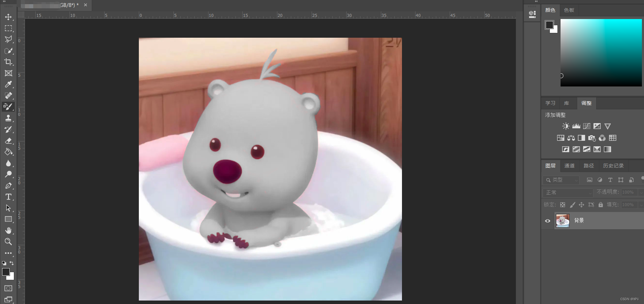Open the 填充 fill slider arrow
The height and width of the screenshot is (304, 644).
pos(641,205)
